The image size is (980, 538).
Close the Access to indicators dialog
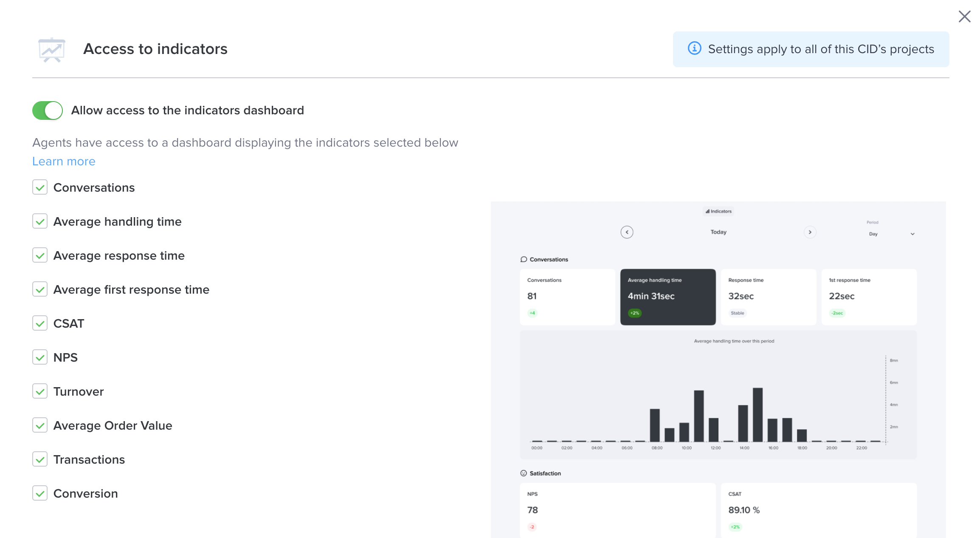(964, 17)
